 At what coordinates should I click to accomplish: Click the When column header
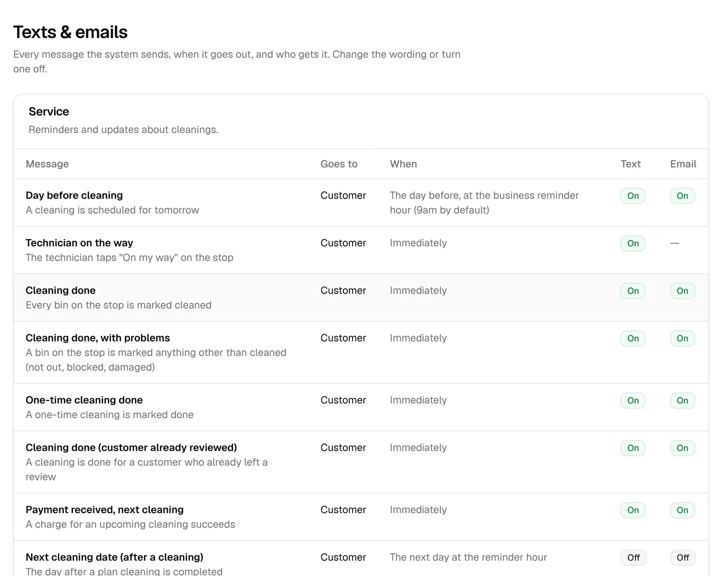404,164
